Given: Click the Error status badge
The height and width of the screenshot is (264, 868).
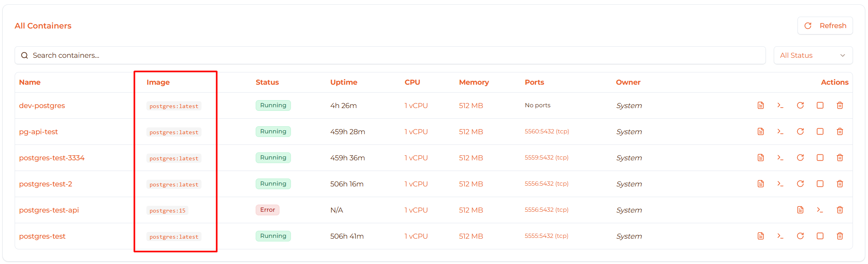Looking at the screenshot, I should [268, 210].
